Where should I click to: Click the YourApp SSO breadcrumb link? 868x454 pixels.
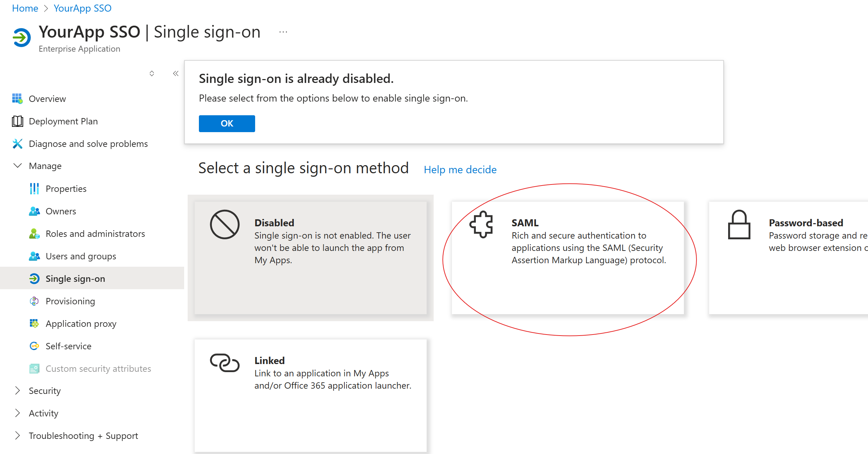[x=82, y=8]
